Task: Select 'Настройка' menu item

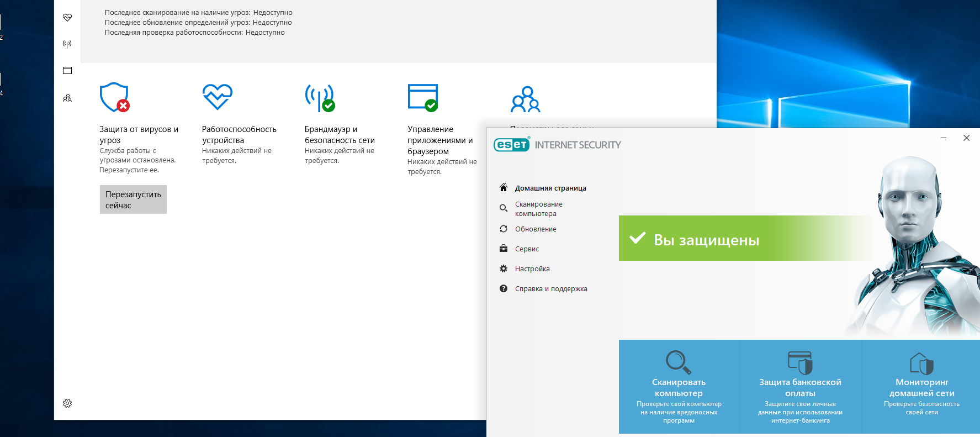Action: pos(532,268)
